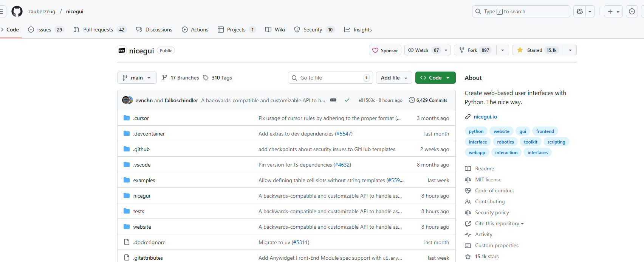Open the Copilot icon button

(x=580, y=11)
